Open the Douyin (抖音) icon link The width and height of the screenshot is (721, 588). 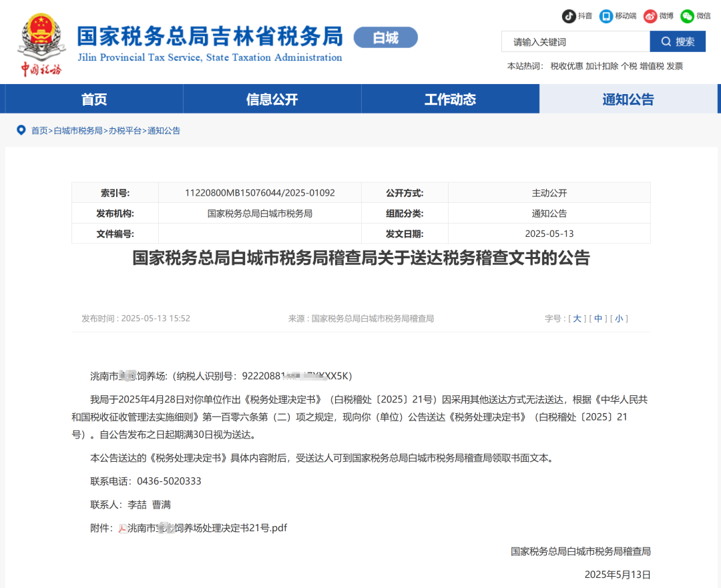[569, 16]
